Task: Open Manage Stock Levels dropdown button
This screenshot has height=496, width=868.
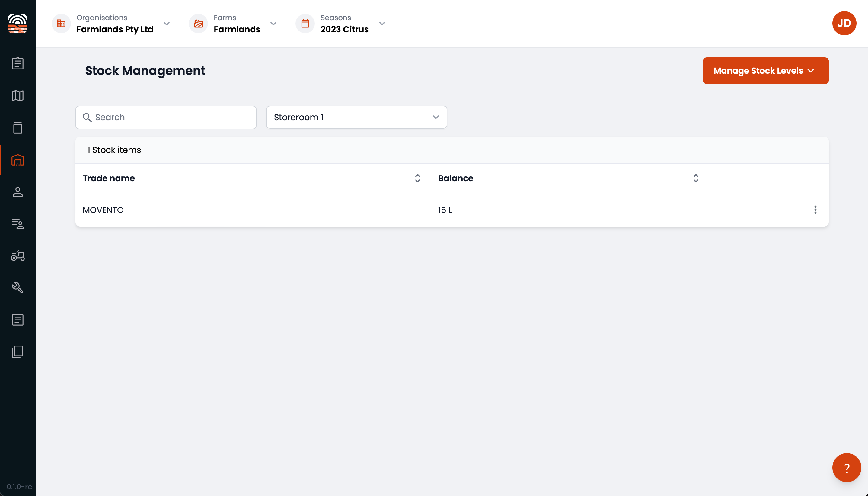Action: coord(766,70)
